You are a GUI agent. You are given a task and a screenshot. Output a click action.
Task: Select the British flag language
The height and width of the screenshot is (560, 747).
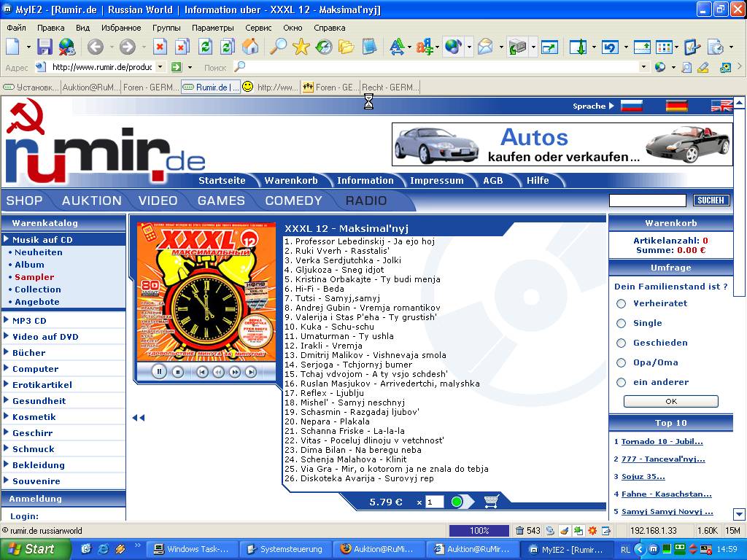[x=721, y=105]
